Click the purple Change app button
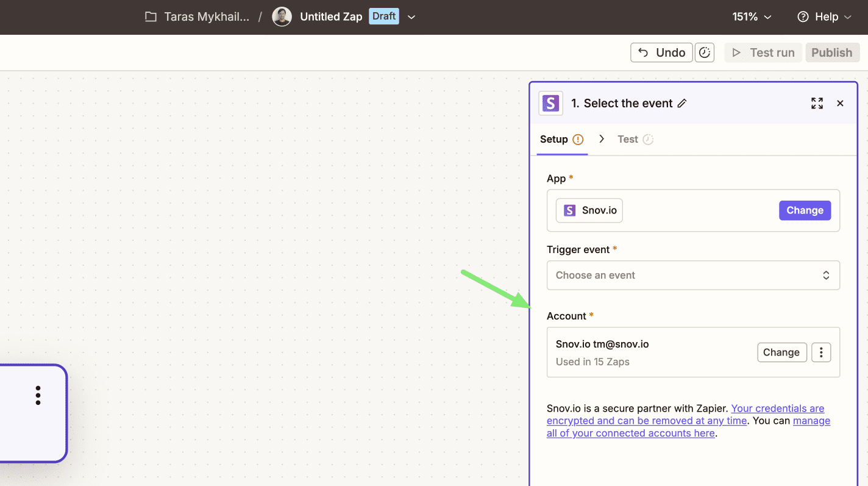This screenshot has width=868, height=486. coord(805,210)
